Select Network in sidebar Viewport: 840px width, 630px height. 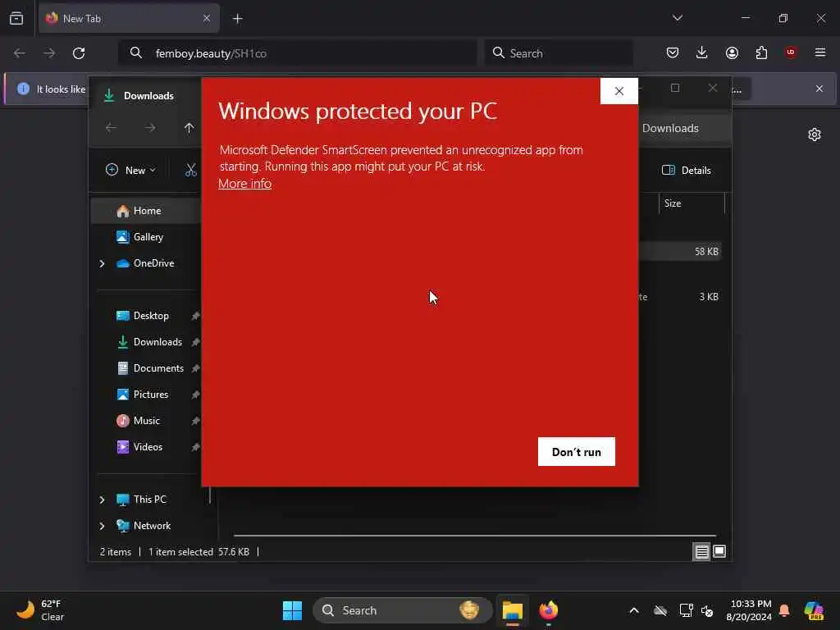coord(152,526)
